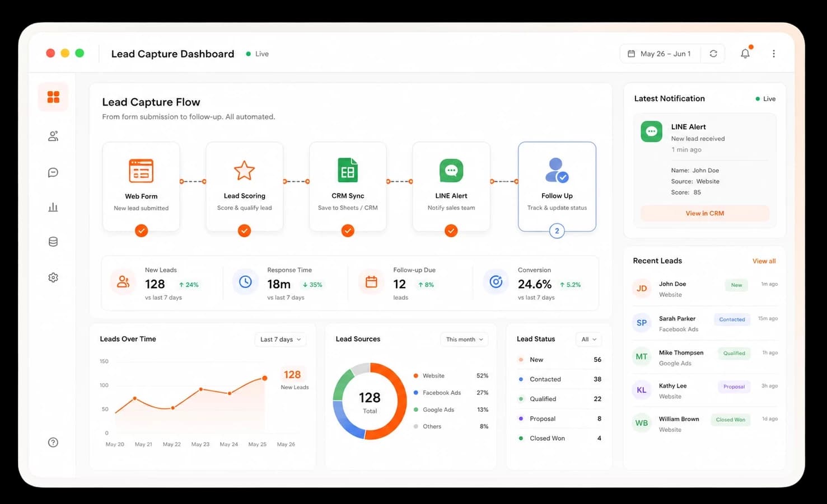827x504 pixels.
Task: Open the This month dropdown
Action: [x=464, y=340]
